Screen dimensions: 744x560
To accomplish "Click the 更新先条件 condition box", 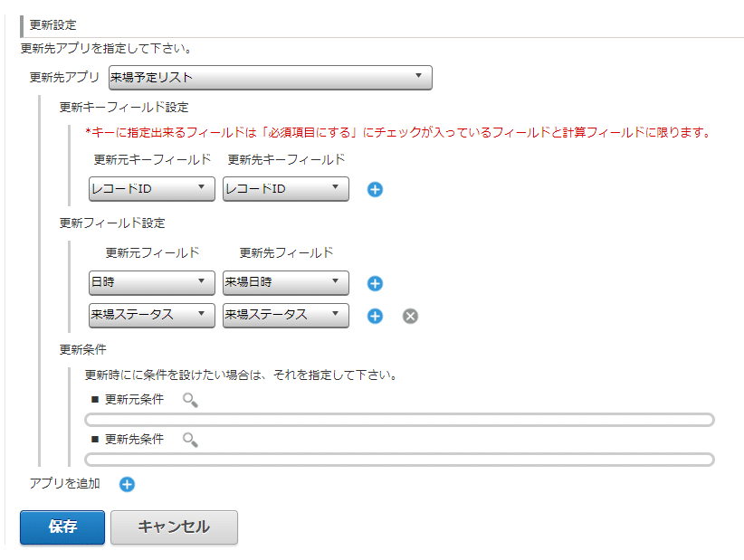I will point(399,460).
